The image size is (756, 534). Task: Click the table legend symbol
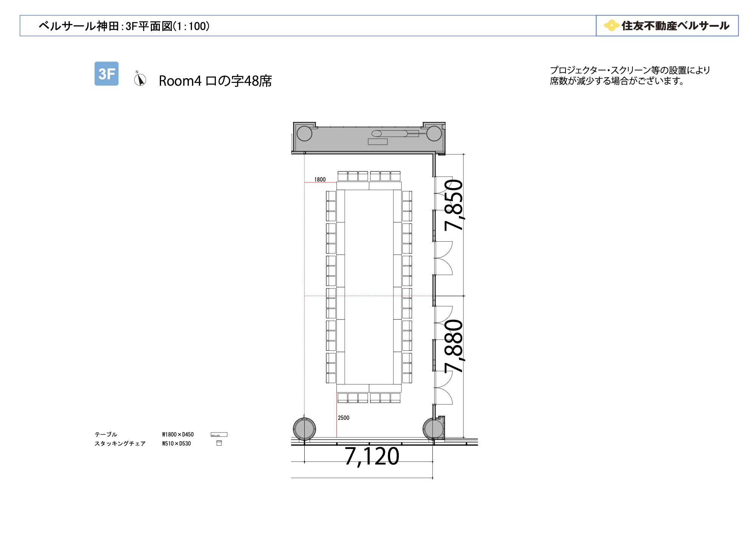(x=219, y=435)
